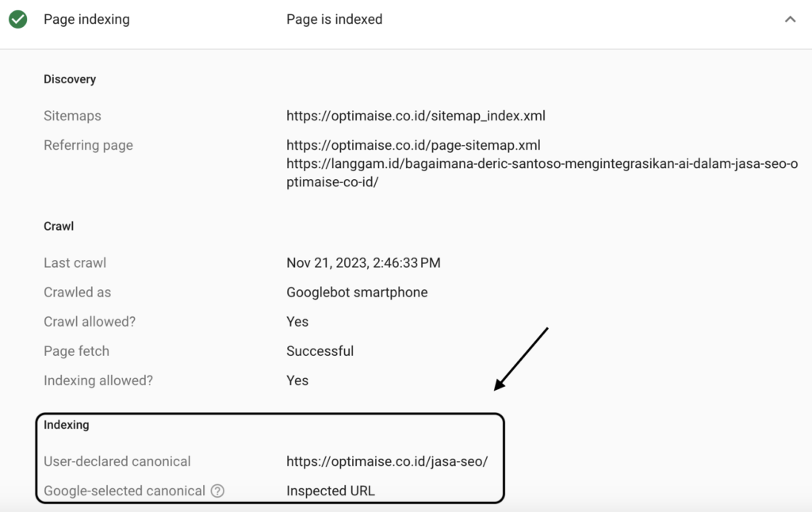This screenshot has height=512, width=812.
Task: Click the Crawl section heading
Action: click(x=59, y=226)
